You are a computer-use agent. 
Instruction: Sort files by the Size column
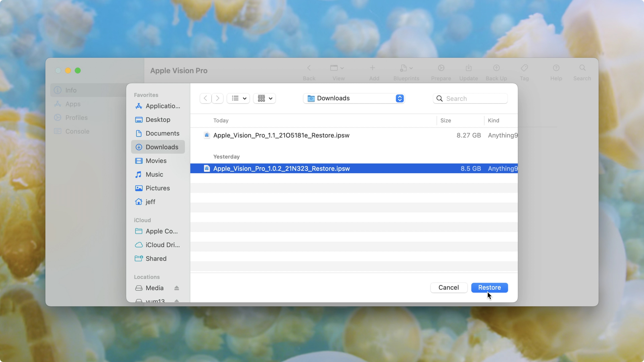[x=445, y=120]
